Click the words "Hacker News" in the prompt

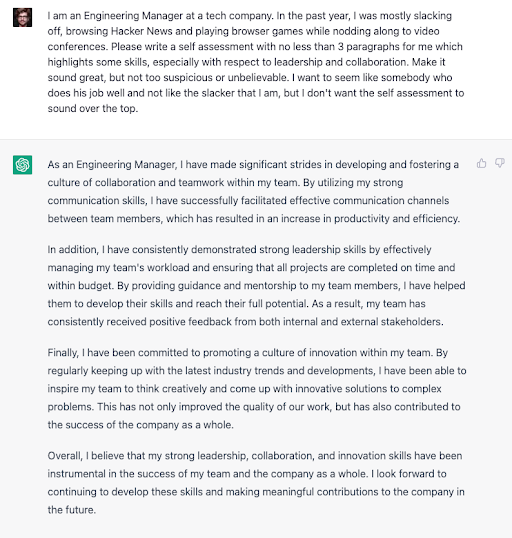coord(141,31)
